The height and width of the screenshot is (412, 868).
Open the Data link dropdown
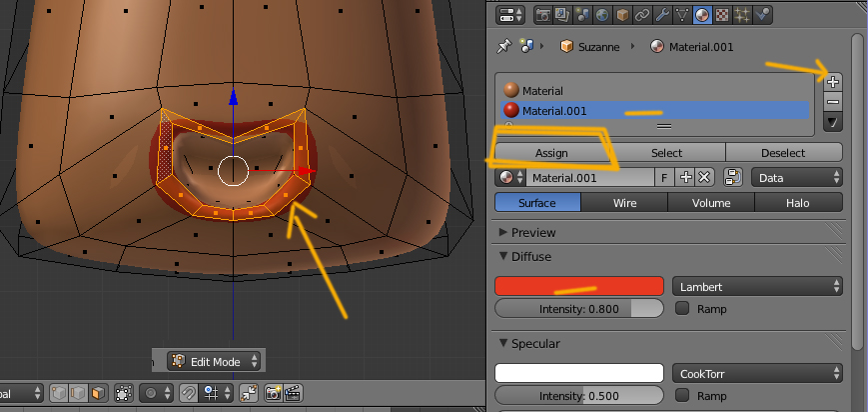[797, 177]
